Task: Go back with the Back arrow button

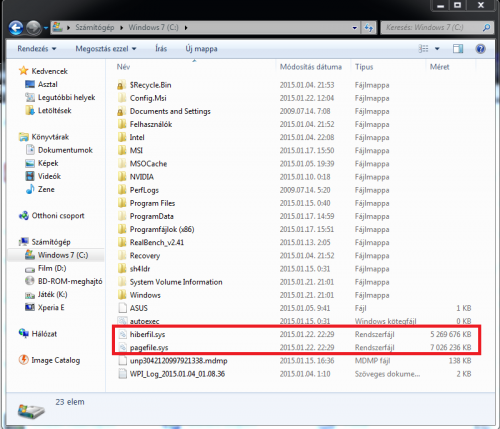Action: tap(16, 28)
